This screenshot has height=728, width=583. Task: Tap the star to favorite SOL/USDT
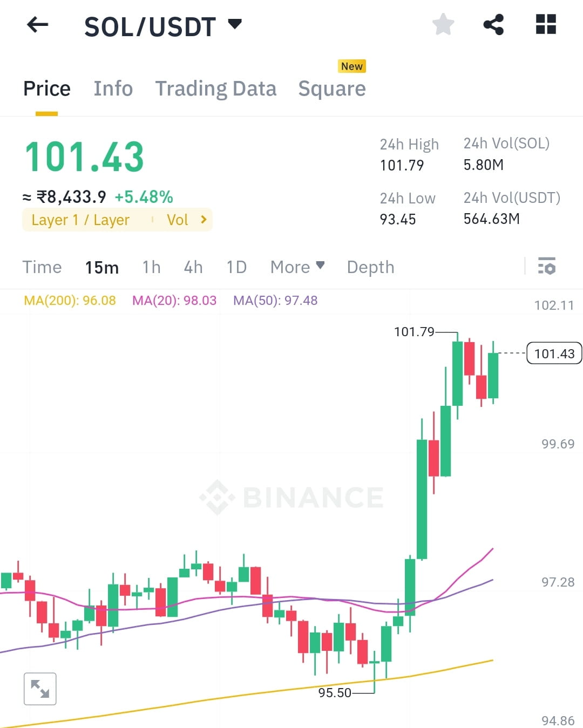(x=443, y=24)
